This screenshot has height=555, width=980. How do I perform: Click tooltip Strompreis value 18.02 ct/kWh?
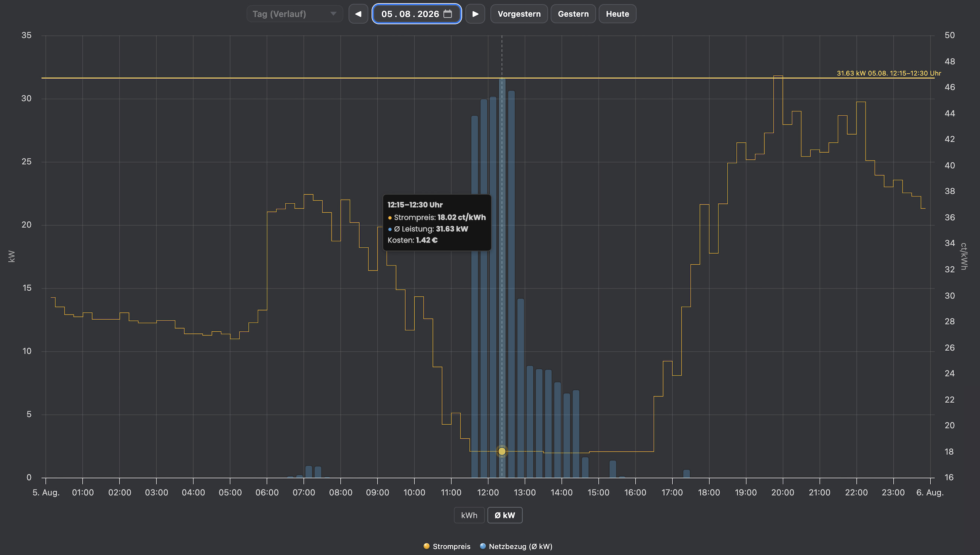[461, 217]
